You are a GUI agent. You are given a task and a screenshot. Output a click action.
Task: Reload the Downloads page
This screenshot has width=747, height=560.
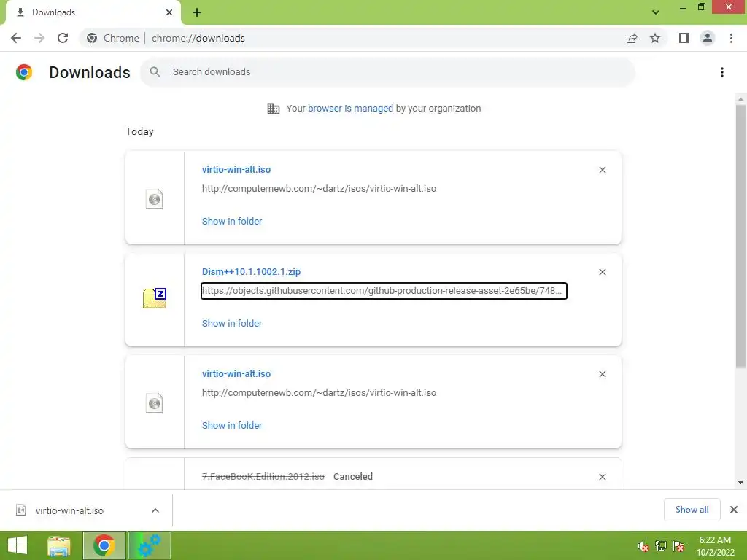pos(63,38)
